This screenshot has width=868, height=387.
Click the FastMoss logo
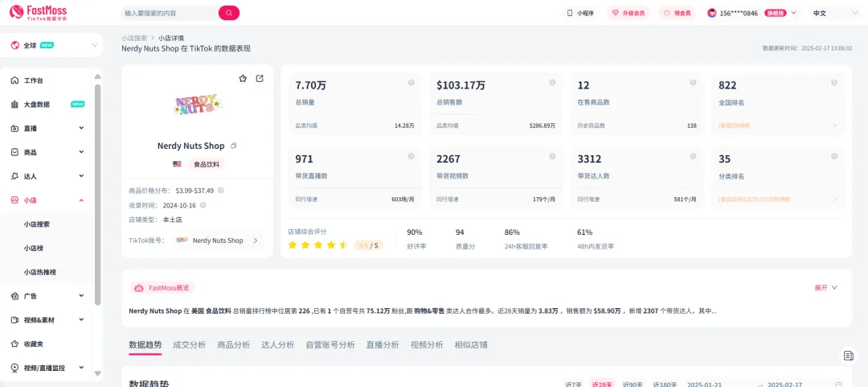point(39,12)
